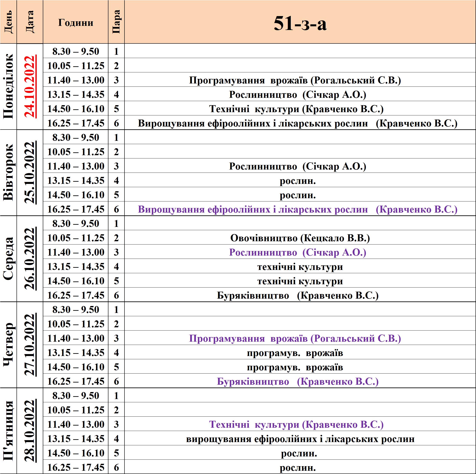Screen dimensions: 476x474
Task: Select the "Середа" day cell
Action: pyautogui.click(x=8, y=259)
